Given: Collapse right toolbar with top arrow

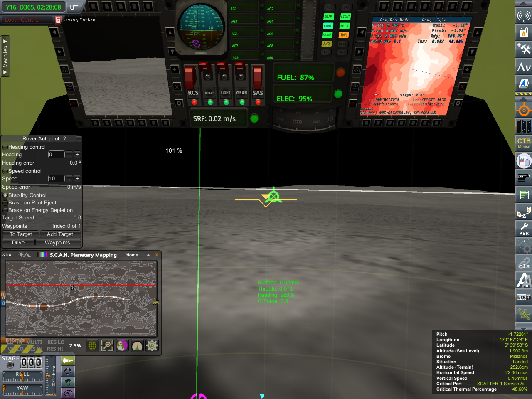Looking at the screenshot, I should click(524, 3).
